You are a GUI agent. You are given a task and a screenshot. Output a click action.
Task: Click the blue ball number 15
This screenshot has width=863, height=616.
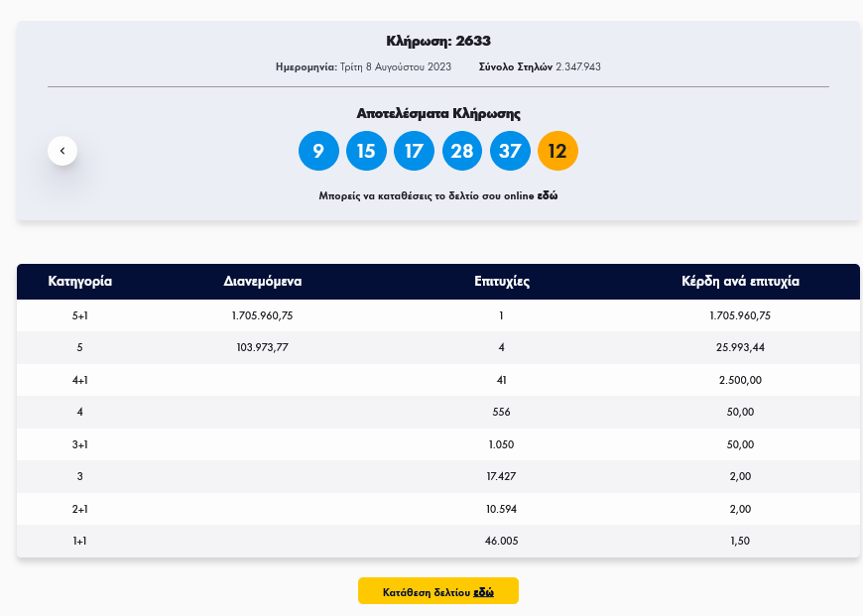(366, 151)
